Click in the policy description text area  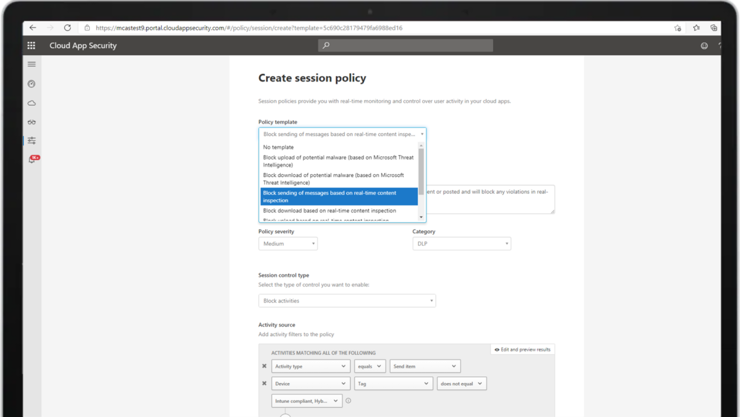[x=490, y=200]
